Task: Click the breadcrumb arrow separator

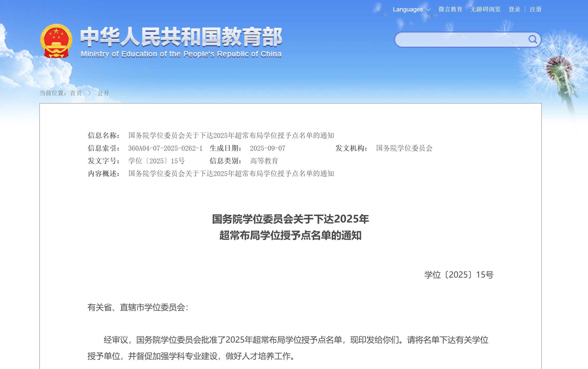Action: tap(90, 93)
